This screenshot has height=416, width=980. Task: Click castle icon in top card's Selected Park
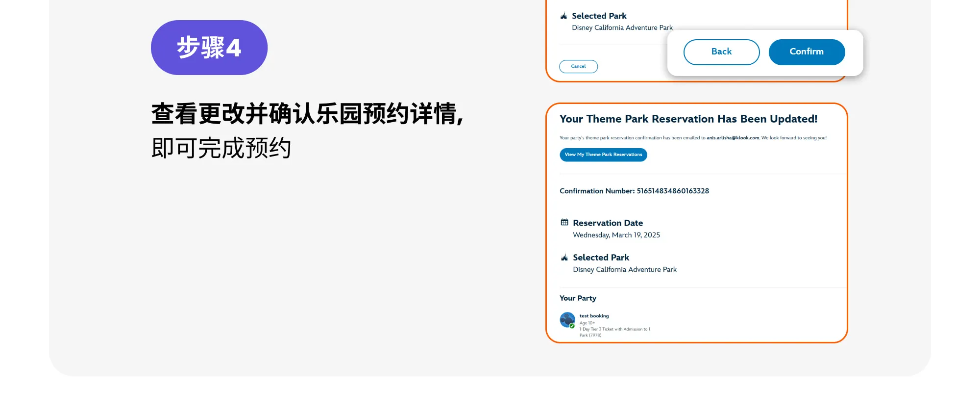click(x=563, y=16)
